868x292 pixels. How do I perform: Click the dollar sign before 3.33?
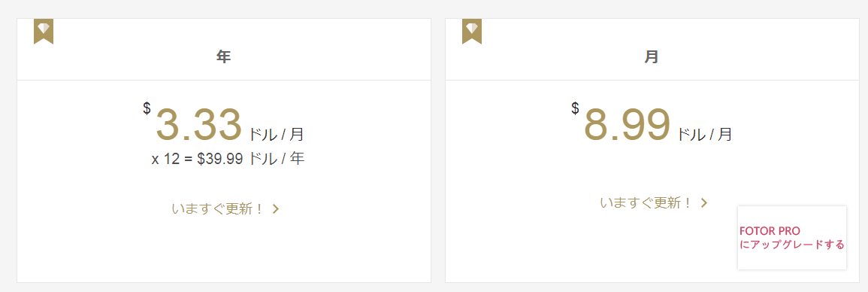tap(147, 108)
